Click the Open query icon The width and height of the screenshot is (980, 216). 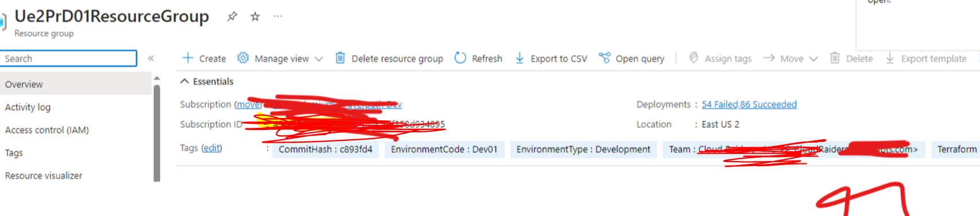(x=605, y=58)
